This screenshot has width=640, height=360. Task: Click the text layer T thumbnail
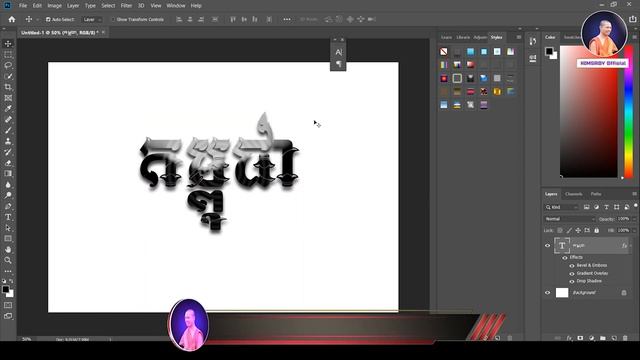562,246
